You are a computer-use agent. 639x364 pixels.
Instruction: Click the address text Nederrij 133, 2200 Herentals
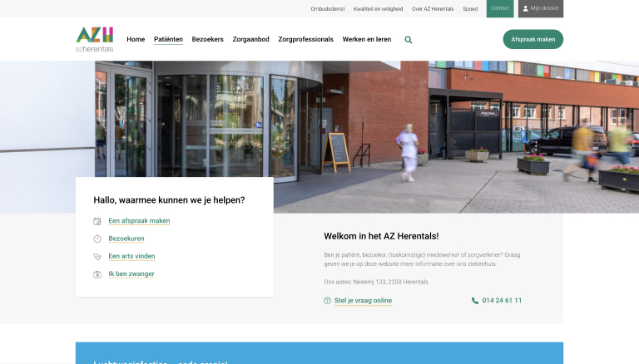pyautogui.click(x=391, y=282)
